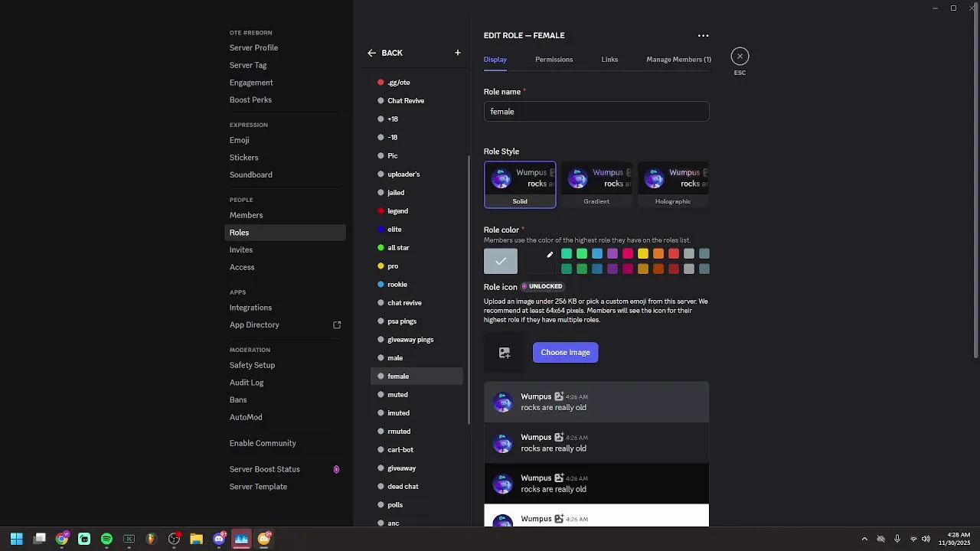Screen dimensions: 980x551
Task: Click the blue Discord icon in the taskbar
Action: point(219,539)
